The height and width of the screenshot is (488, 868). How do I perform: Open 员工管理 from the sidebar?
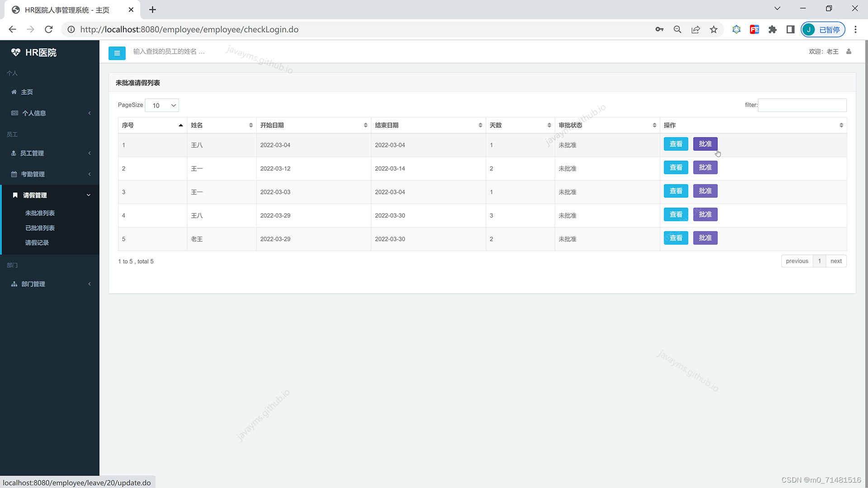(x=32, y=153)
